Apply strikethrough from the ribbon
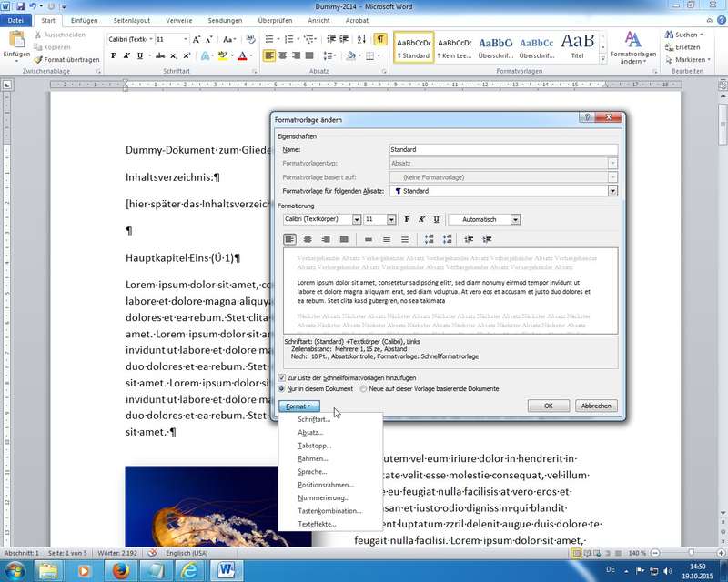The width and height of the screenshot is (728, 582). point(160,55)
